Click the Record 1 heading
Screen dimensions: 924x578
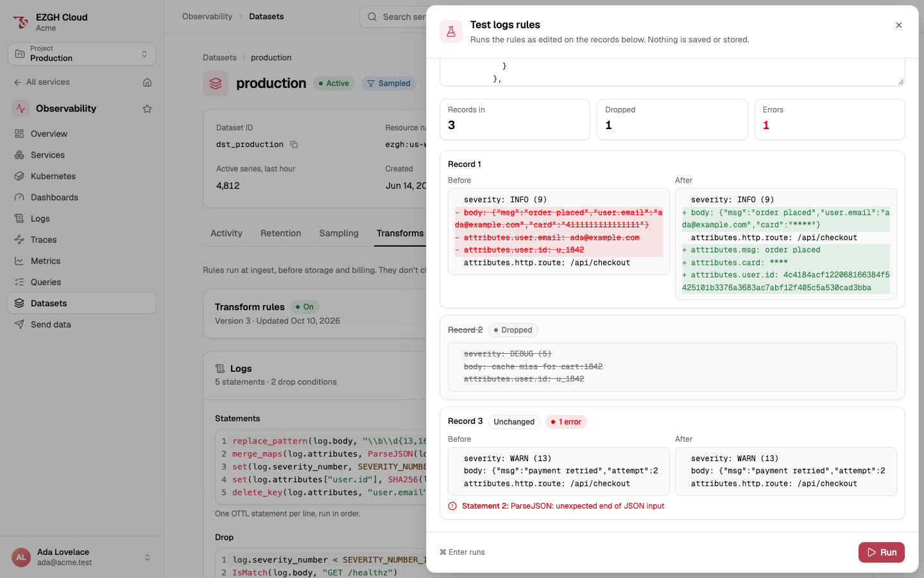[465, 164]
